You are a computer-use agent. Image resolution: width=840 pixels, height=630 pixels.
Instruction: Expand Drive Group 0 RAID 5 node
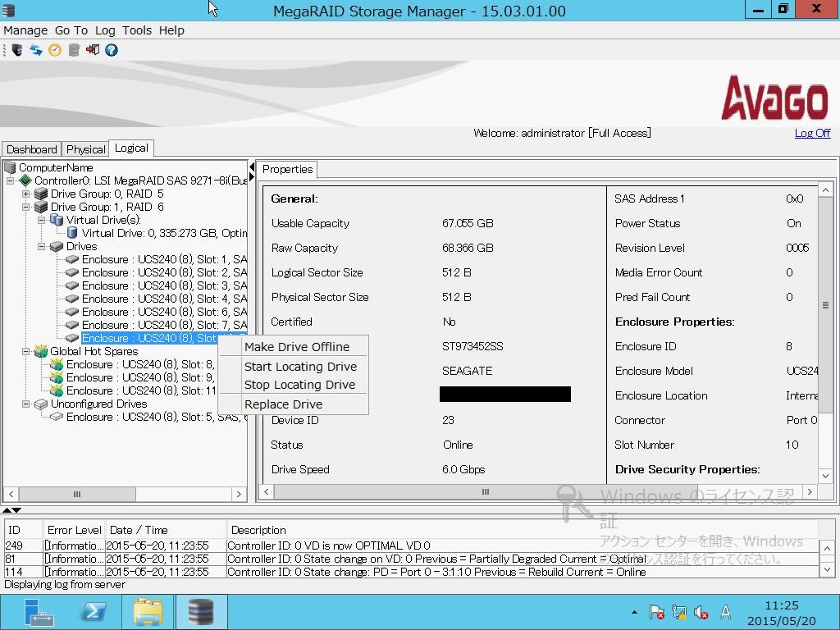click(25, 194)
